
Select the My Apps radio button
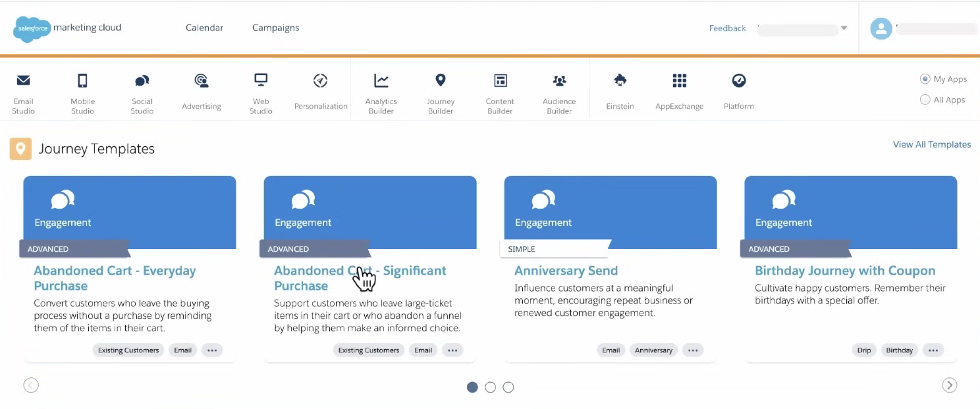point(925,79)
